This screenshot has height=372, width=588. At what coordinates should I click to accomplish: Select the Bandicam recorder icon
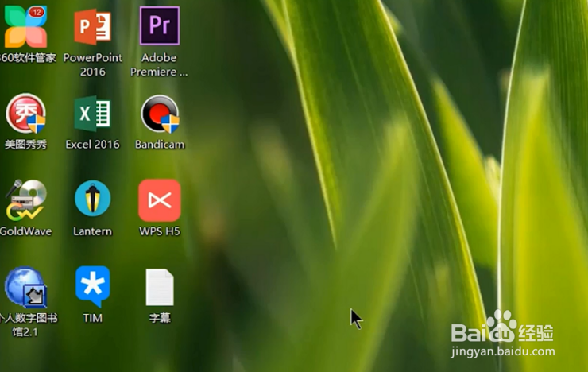(x=161, y=114)
